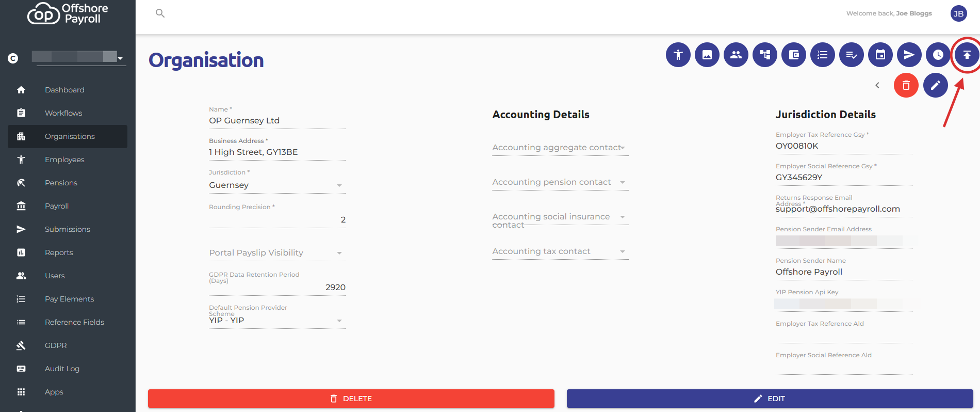Click the upload arrow icon in the toolbar

[x=967, y=55]
